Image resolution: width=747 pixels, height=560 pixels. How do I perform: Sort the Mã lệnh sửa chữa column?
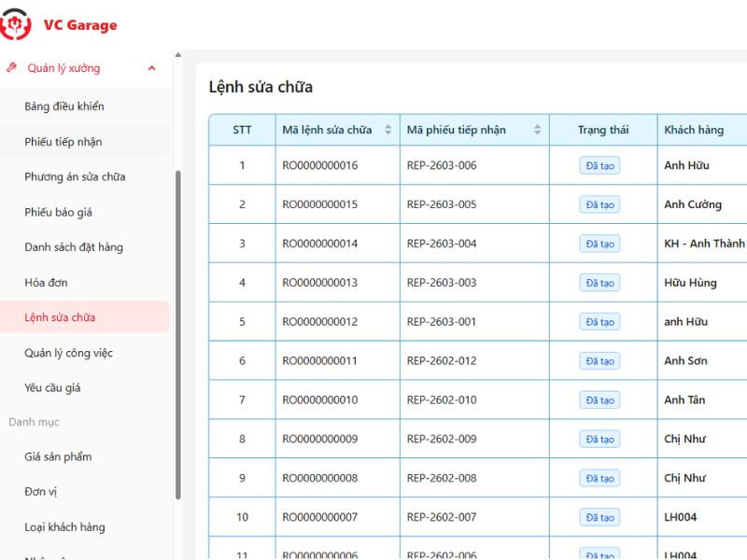point(388,130)
